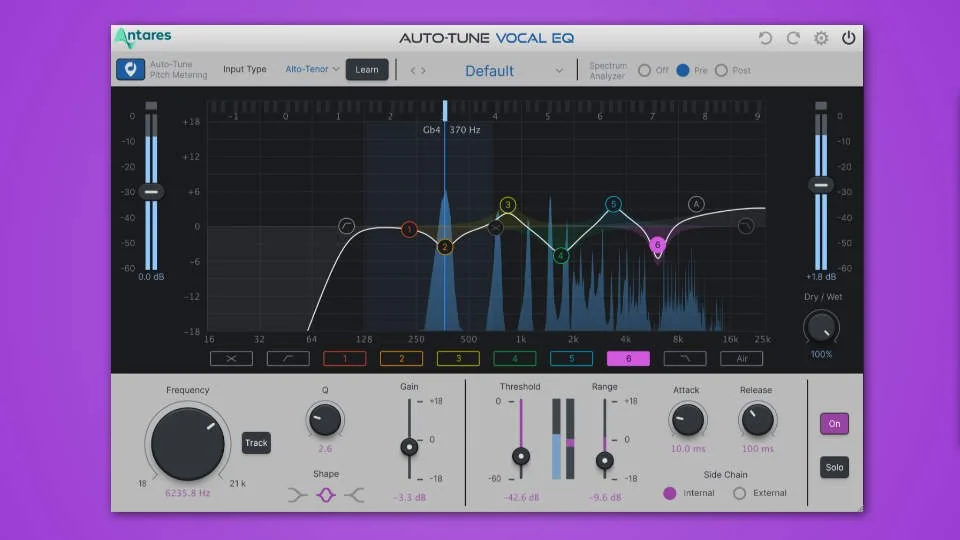Select band 5 node on EQ curve
Image resolution: width=960 pixels, height=540 pixels.
pos(613,204)
